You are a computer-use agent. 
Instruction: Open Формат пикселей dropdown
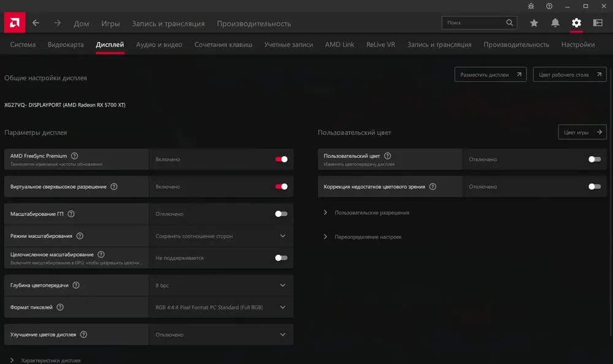[x=221, y=307]
